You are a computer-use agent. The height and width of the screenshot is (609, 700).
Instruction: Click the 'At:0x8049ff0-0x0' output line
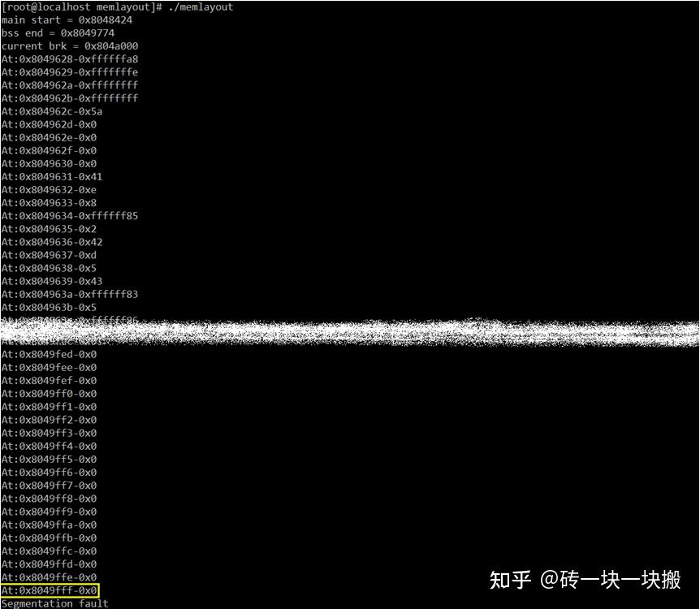coord(49,394)
